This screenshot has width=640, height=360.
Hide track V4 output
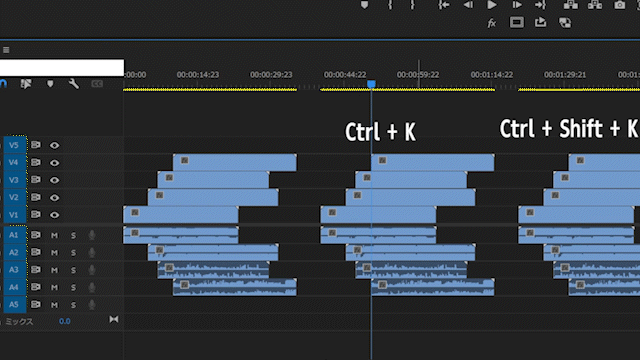(54, 163)
